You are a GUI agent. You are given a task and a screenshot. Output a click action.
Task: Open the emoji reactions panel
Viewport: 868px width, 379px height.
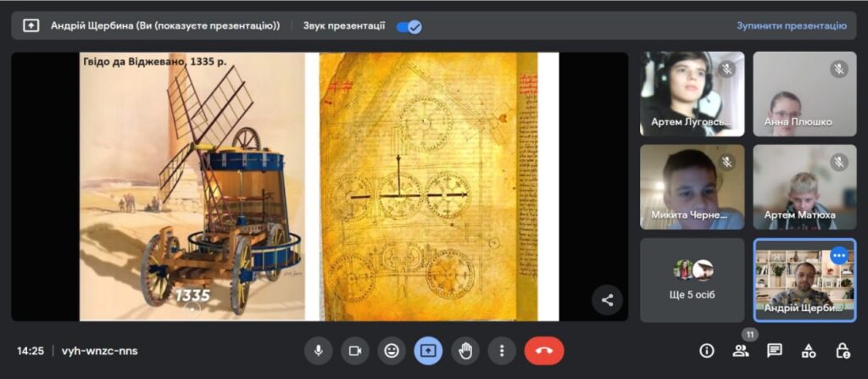[x=392, y=350]
